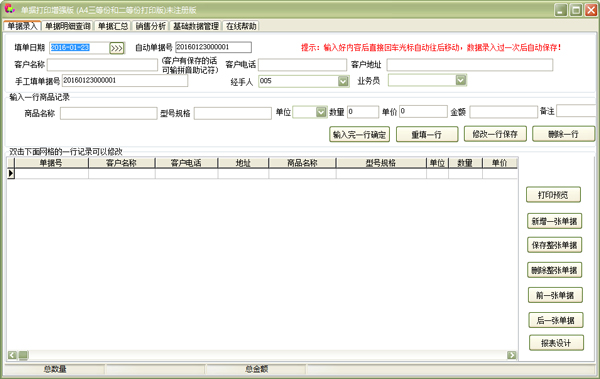
Task: Select the grid row indicator arrow
Action: (11, 173)
